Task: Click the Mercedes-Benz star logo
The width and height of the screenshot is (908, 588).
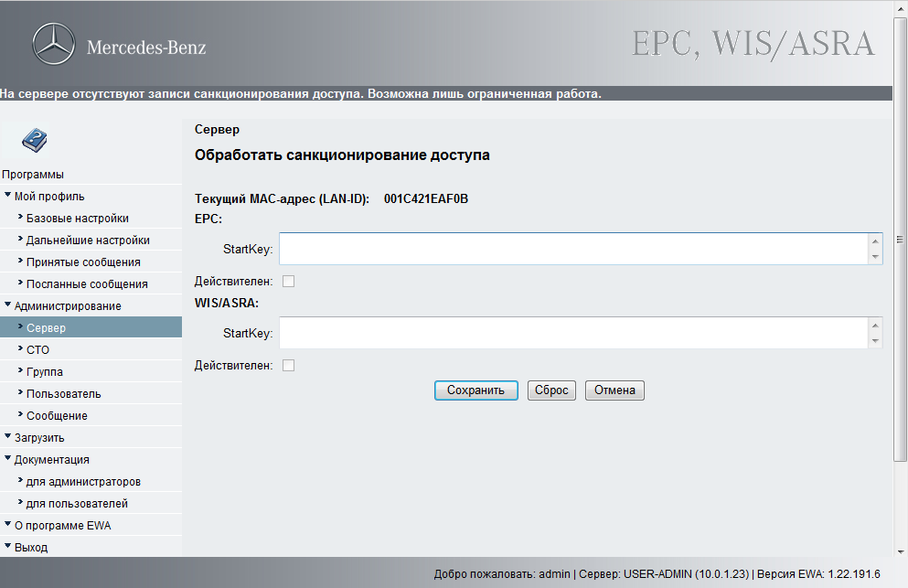Action: [53, 44]
